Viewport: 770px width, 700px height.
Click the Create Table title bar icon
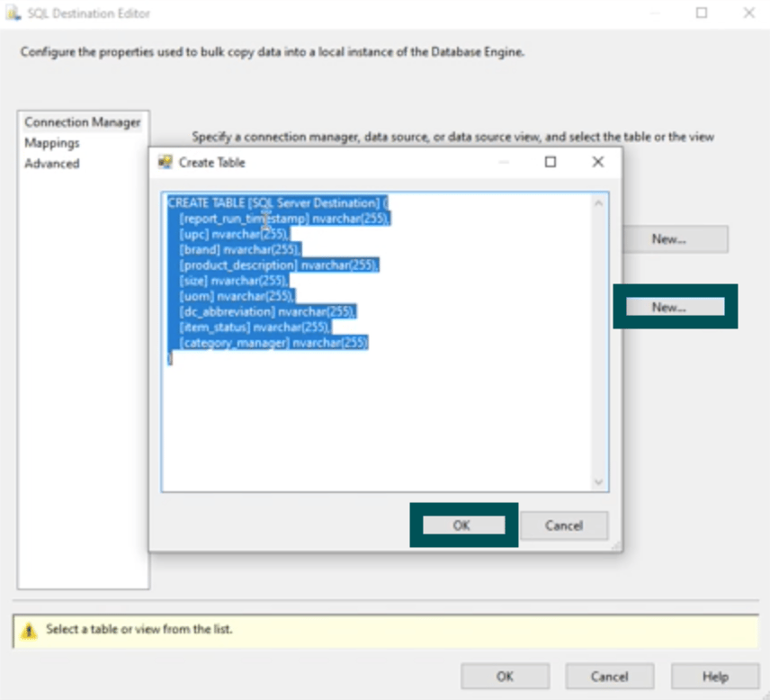166,162
